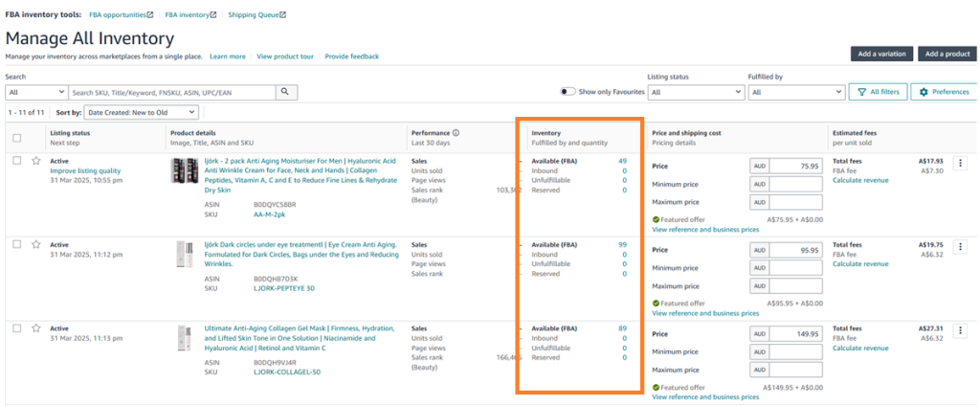Click Minimum price field for AA-M-2pk row
Viewport: 980px width, 406px height.
point(795,185)
